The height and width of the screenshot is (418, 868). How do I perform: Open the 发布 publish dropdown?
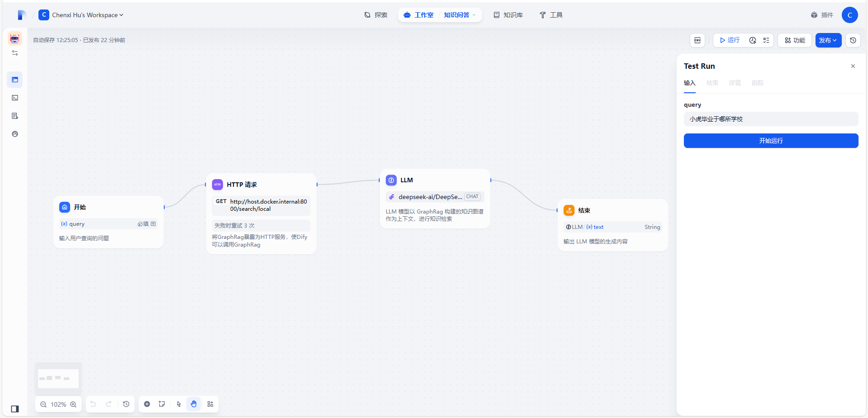828,40
